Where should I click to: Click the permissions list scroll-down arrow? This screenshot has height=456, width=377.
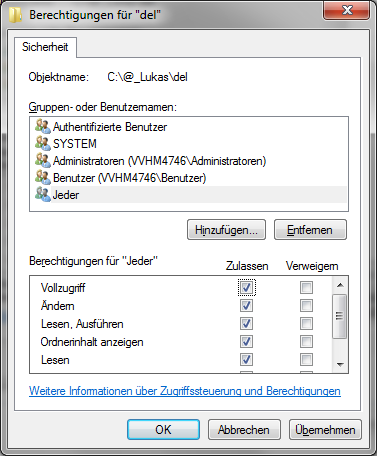click(x=340, y=365)
